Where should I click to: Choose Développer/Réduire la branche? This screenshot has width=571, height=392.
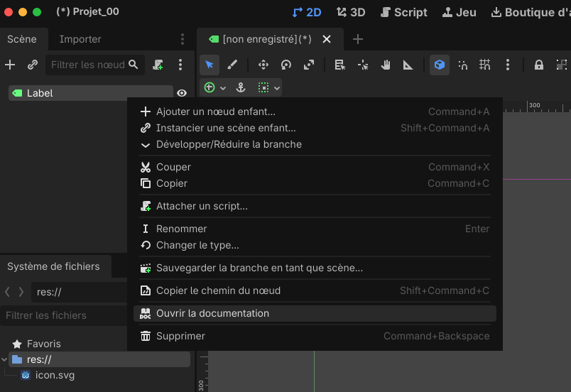(x=315, y=144)
